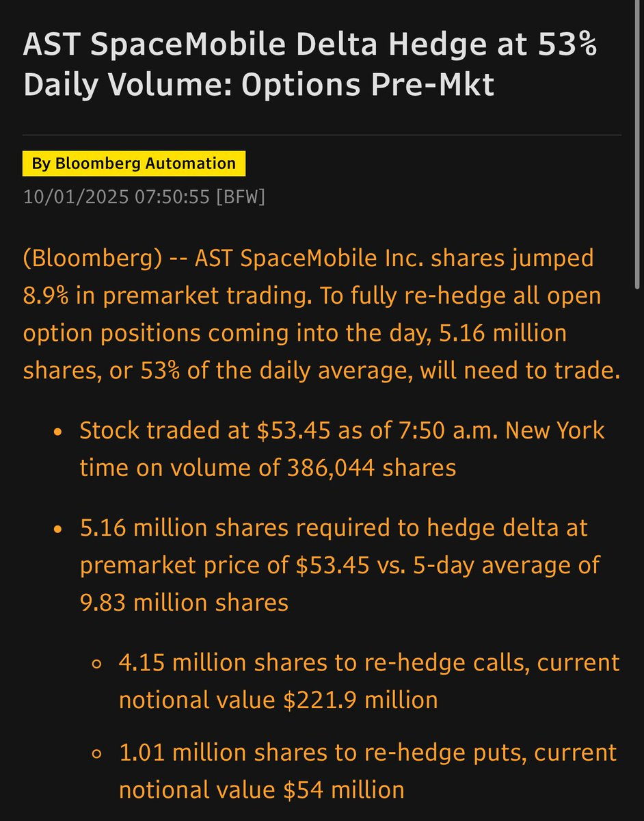Click hollow bullet before '1.01 million shares'

[x=97, y=754]
